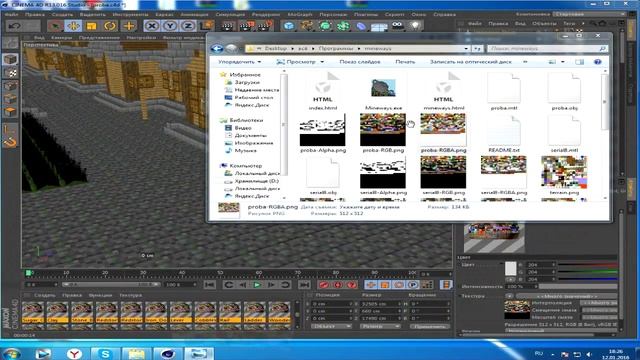Add a Cube primitive object
Image resolution: width=640 pixels, height=360 pixels.
coord(289,26)
